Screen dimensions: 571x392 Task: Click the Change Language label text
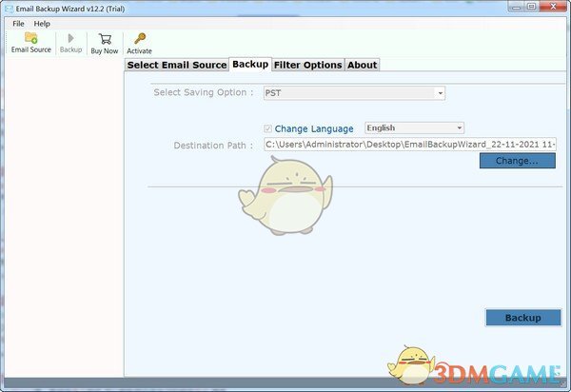tap(314, 128)
